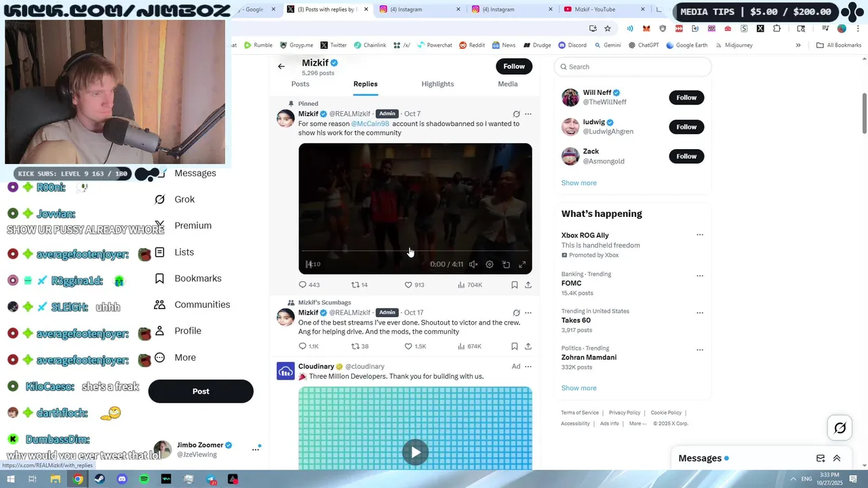Open the floating Grok button at bottom right

pos(840,428)
